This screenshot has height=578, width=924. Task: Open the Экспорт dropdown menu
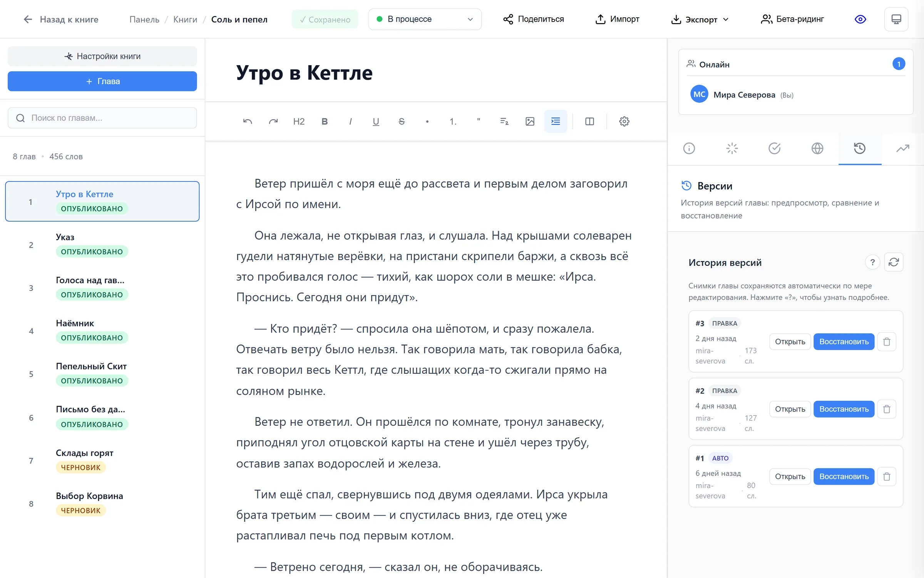(700, 19)
